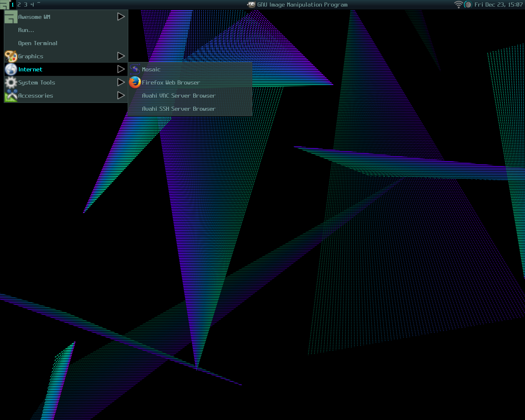Expand the Accessories submenu arrow
The height and width of the screenshot is (420, 525).
coord(121,96)
